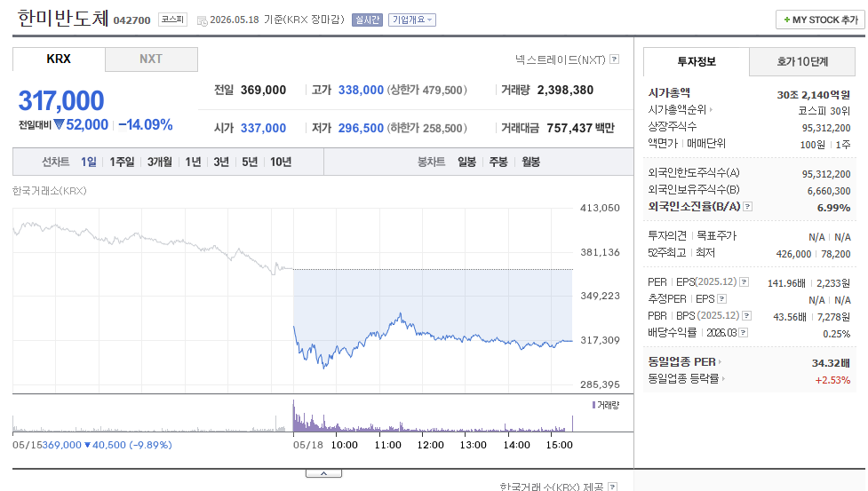Open dividend yield 2026.03 help icon

point(744,333)
